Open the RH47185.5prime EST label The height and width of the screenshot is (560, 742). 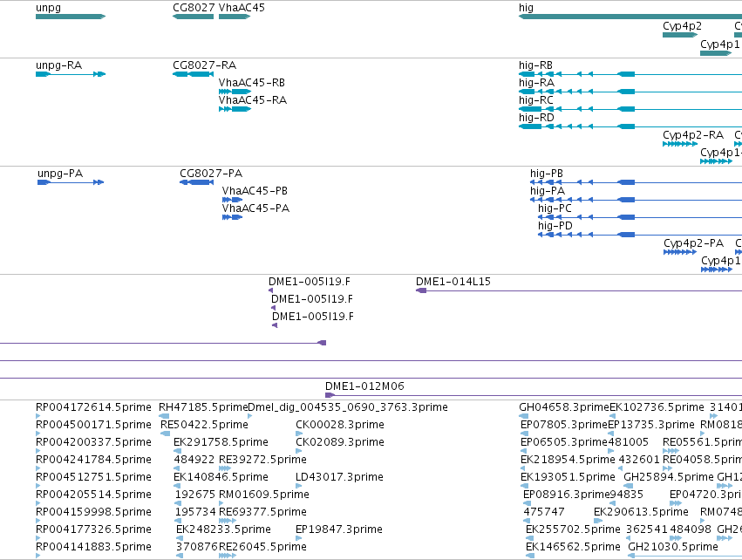point(203,407)
